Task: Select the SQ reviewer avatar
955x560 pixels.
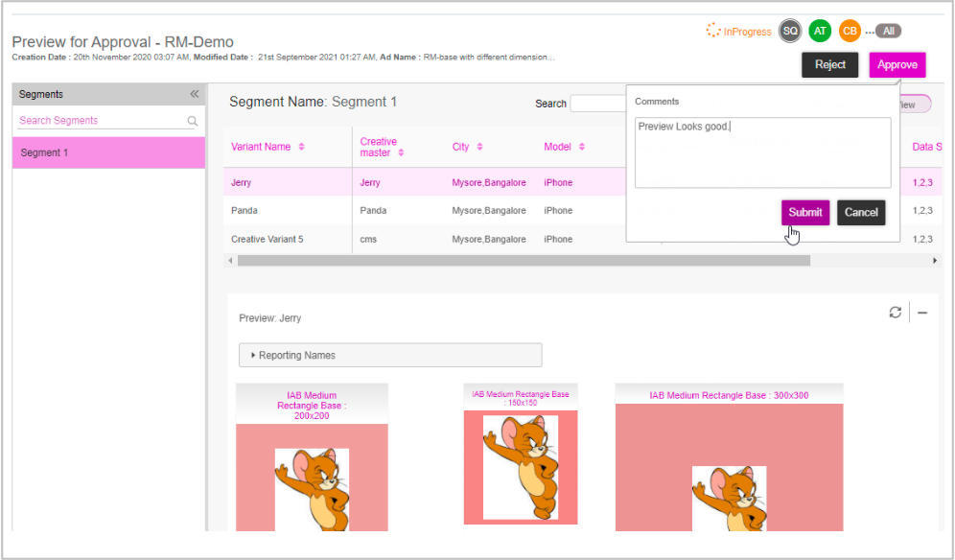Action: (x=790, y=31)
